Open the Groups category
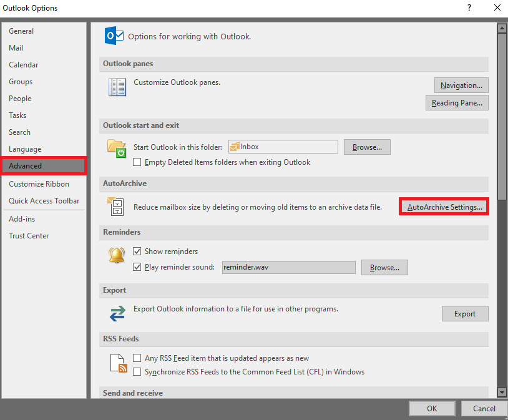Image resolution: width=508 pixels, height=420 pixels. (44, 82)
